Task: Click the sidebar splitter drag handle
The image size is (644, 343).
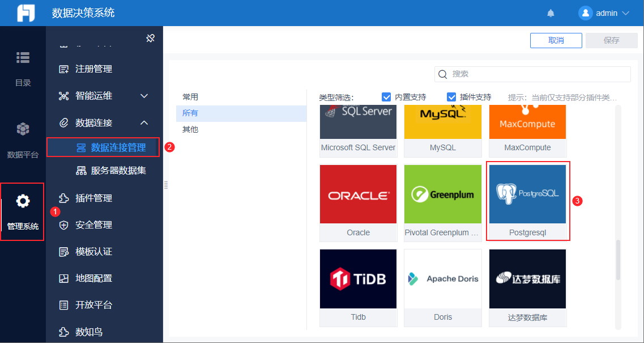Action: (166, 185)
